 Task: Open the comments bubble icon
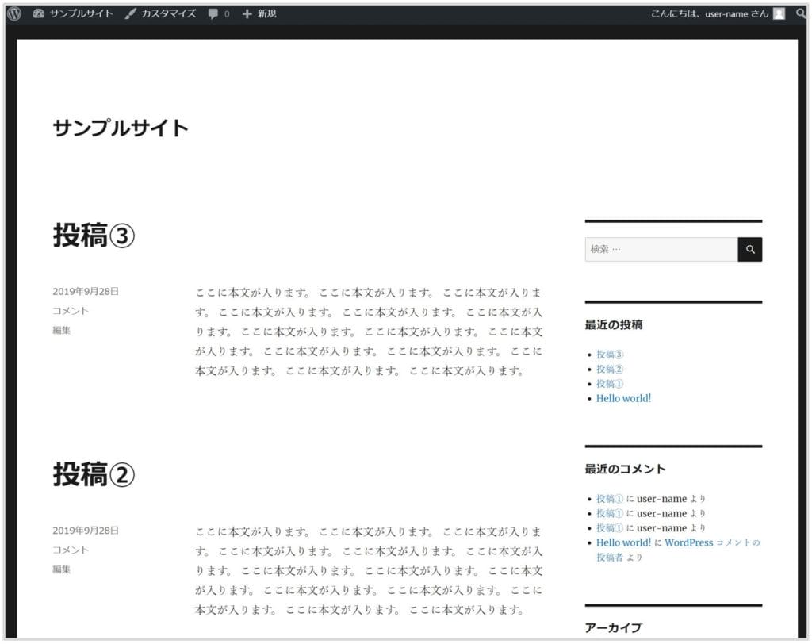(x=213, y=13)
